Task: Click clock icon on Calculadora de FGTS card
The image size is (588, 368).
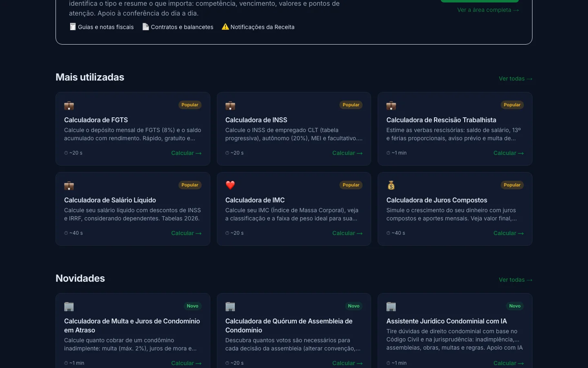Action: (66, 153)
